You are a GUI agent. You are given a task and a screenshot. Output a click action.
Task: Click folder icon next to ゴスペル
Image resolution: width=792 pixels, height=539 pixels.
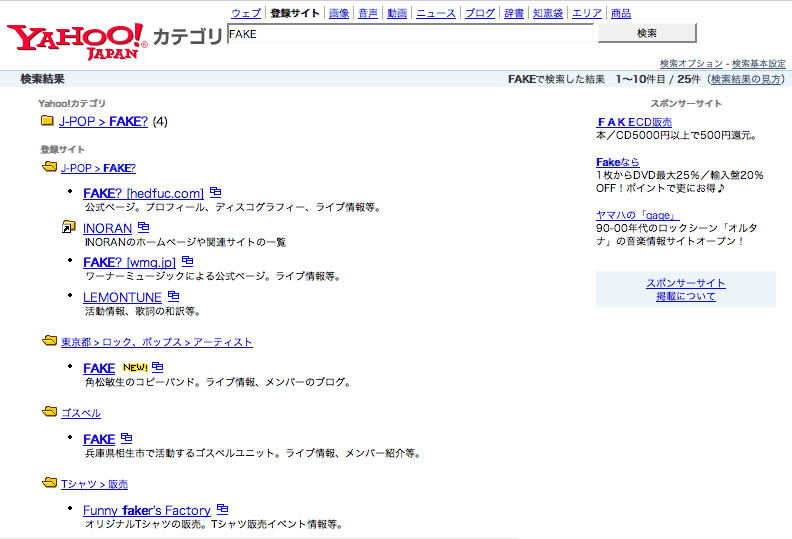pyautogui.click(x=50, y=412)
